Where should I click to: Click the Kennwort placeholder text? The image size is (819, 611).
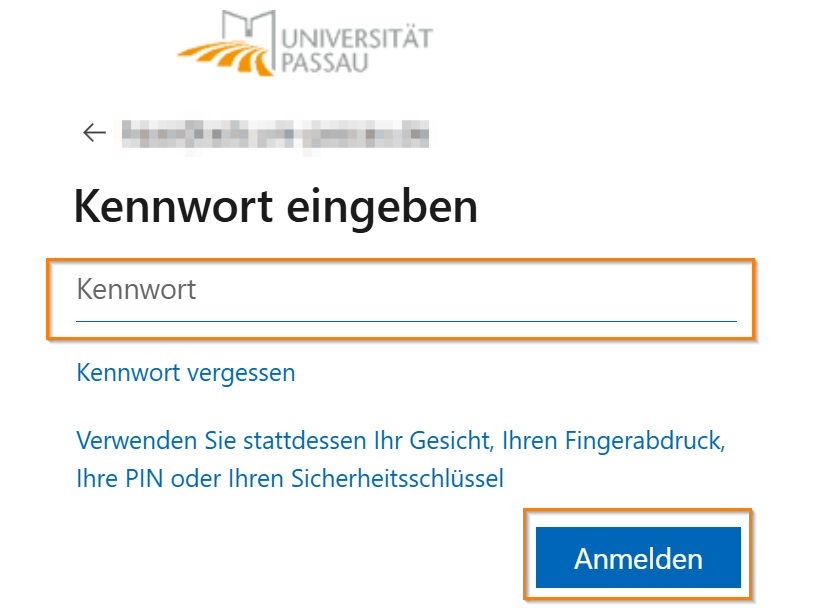point(137,290)
